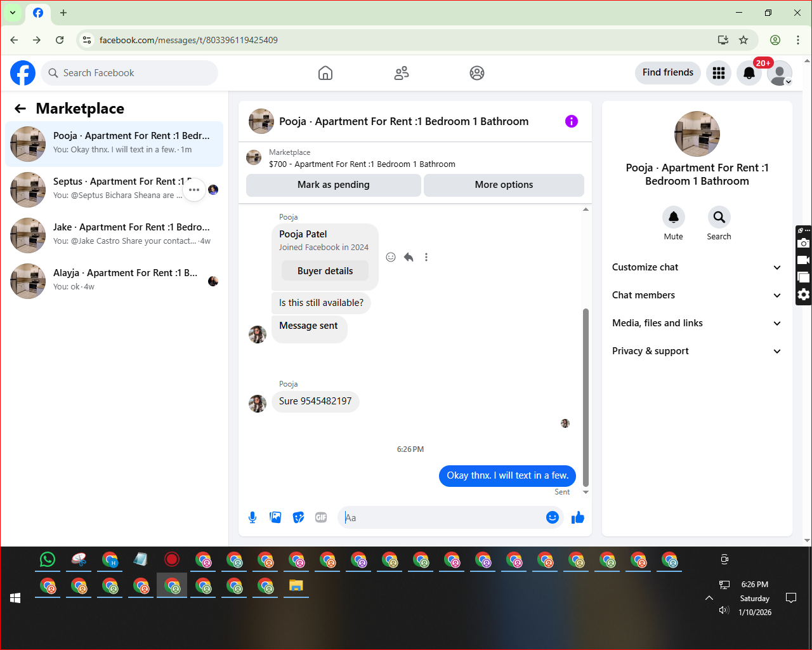Click More options button

coord(504,185)
